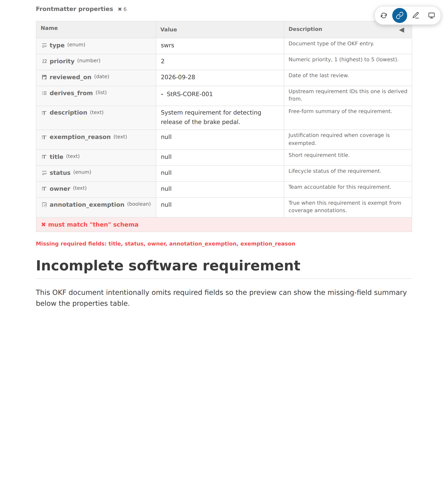Click the Incomplete software requirement heading
Image resolution: width=448 pixels, height=498 pixels.
coord(168,265)
